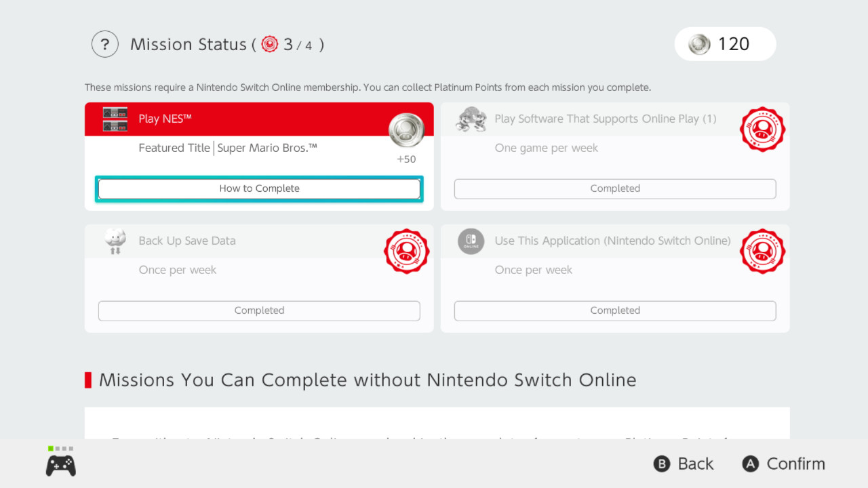Viewport: 868px width, 488px height.
Task: Open How to Complete for Play NES
Action: click(259, 188)
